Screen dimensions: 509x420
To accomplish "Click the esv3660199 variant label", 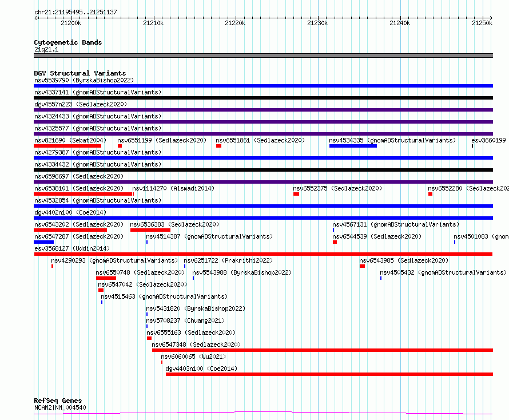I will coord(488,140).
